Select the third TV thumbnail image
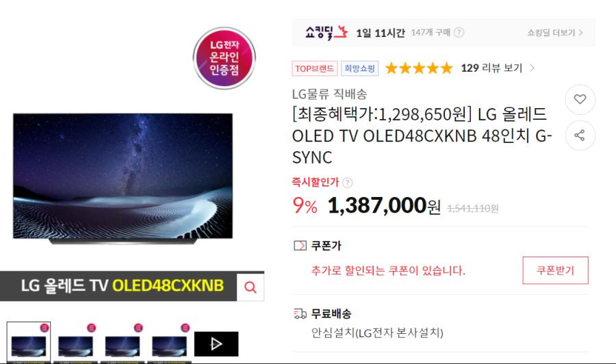Viewport: 616px width, 364px height. point(123,343)
